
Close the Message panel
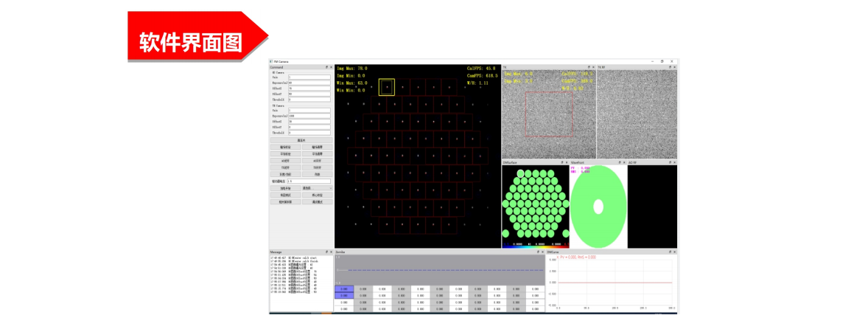[x=331, y=252]
